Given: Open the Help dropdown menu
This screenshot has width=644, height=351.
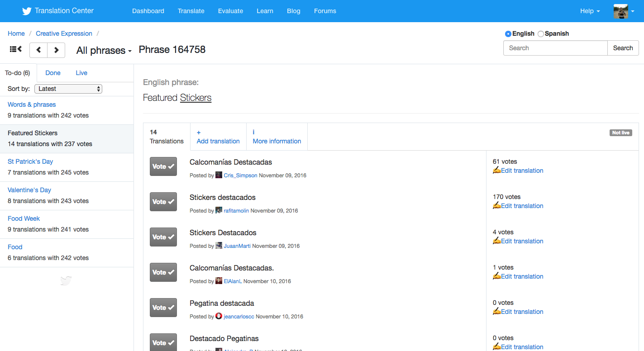Looking at the screenshot, I should point(590,11).
